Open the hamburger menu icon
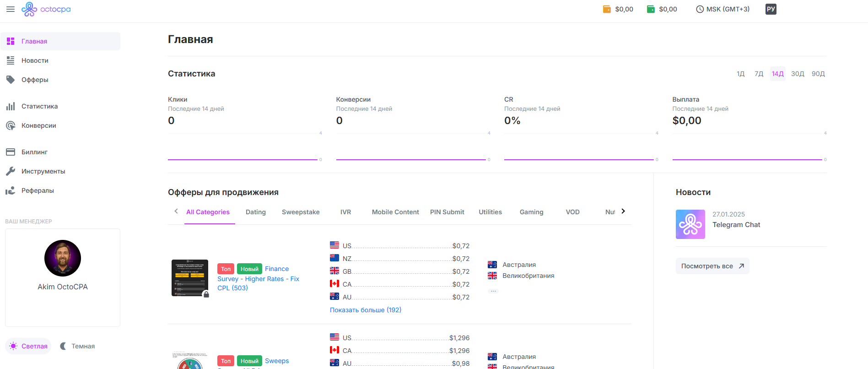This screenshot has height=369, width=868. point(10,9)
